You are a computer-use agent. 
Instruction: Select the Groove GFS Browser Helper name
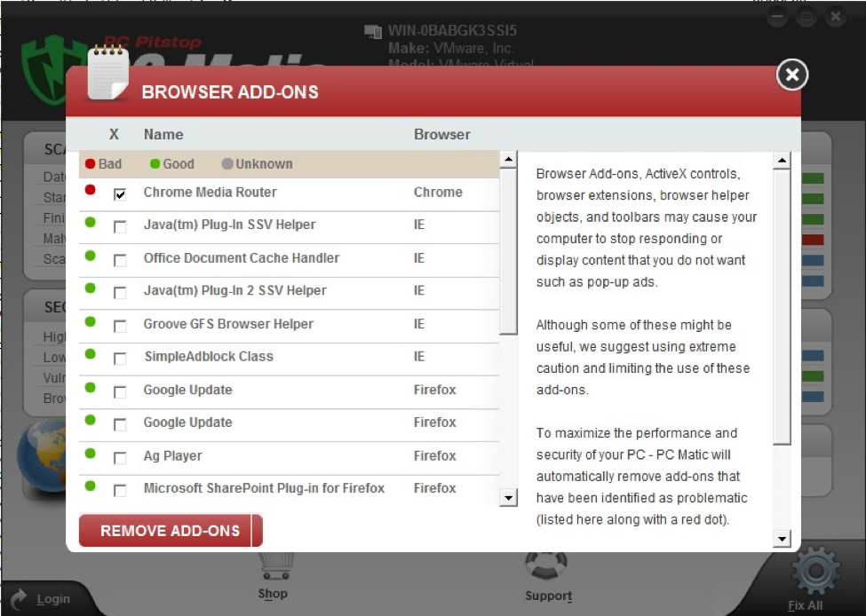tap(228, 324)
